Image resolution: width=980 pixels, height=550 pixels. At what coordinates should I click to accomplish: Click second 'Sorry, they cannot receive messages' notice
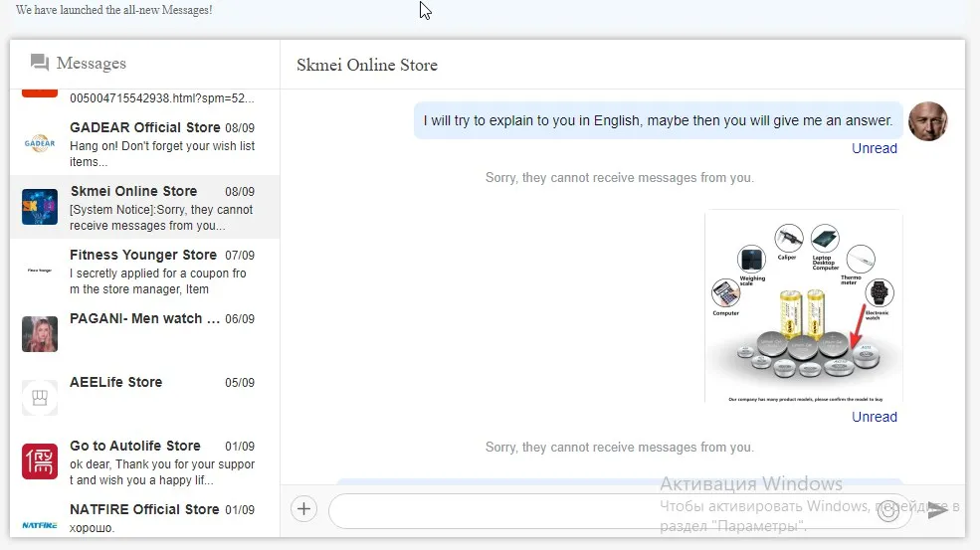pos(620,448)
